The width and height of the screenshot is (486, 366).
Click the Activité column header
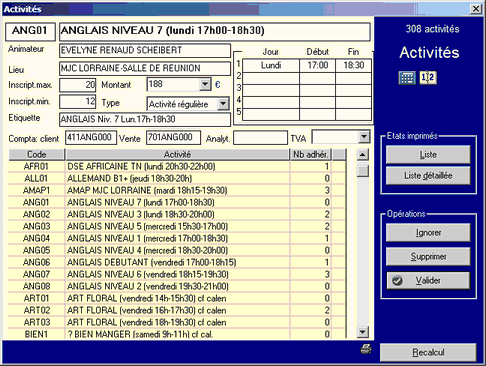pos(177,154)
